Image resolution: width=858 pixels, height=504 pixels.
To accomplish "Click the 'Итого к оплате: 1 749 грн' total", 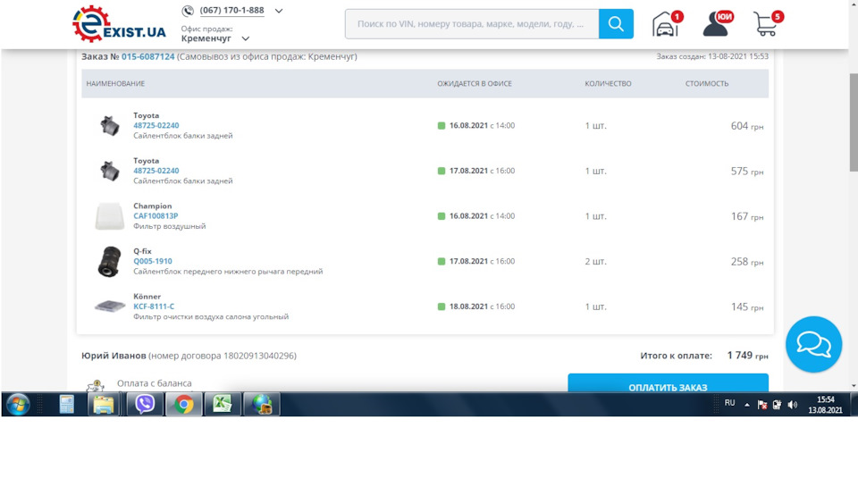I will tap(704, 356).
